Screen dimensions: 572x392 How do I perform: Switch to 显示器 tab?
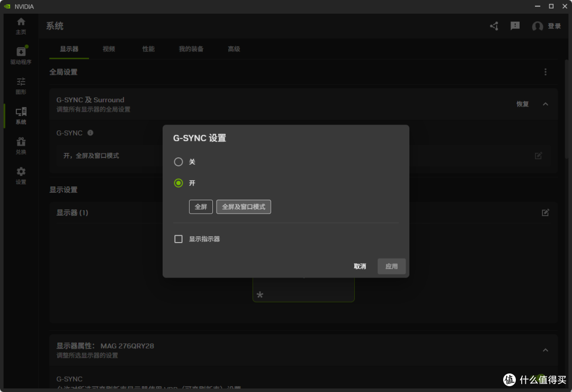(x=69, y=49)
